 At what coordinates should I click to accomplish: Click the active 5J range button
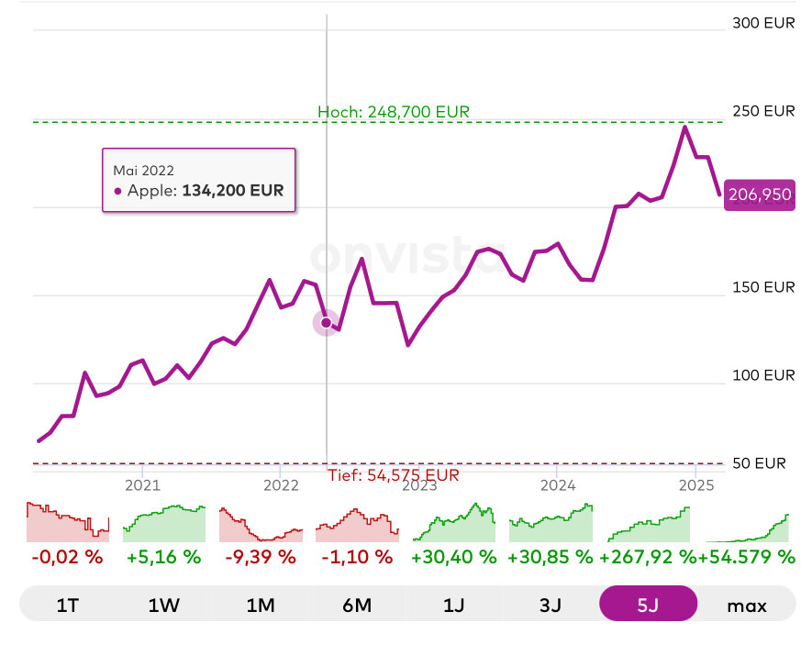pyautogui.click(x=648, y=605)
